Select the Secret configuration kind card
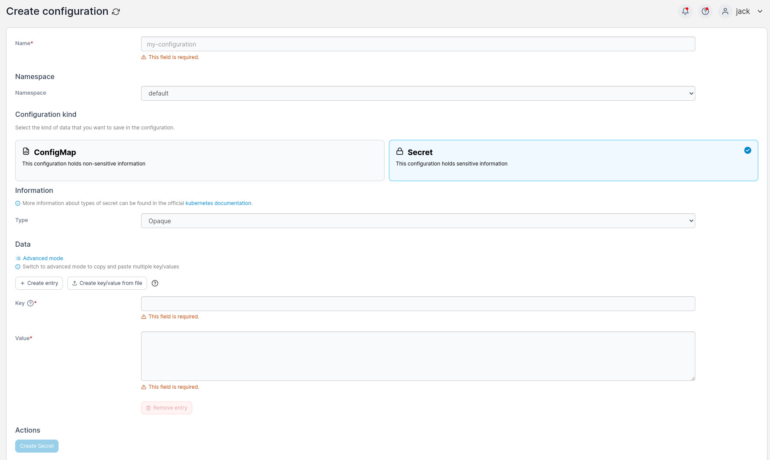 click(x=572, y=160)
